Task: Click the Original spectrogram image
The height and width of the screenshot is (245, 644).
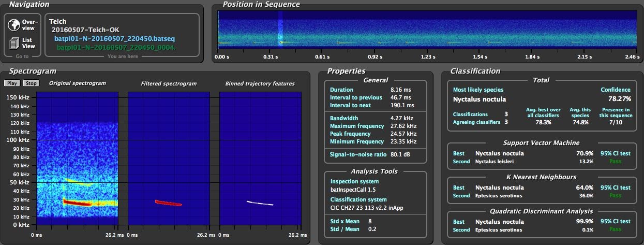Action: tap(77, 158)
